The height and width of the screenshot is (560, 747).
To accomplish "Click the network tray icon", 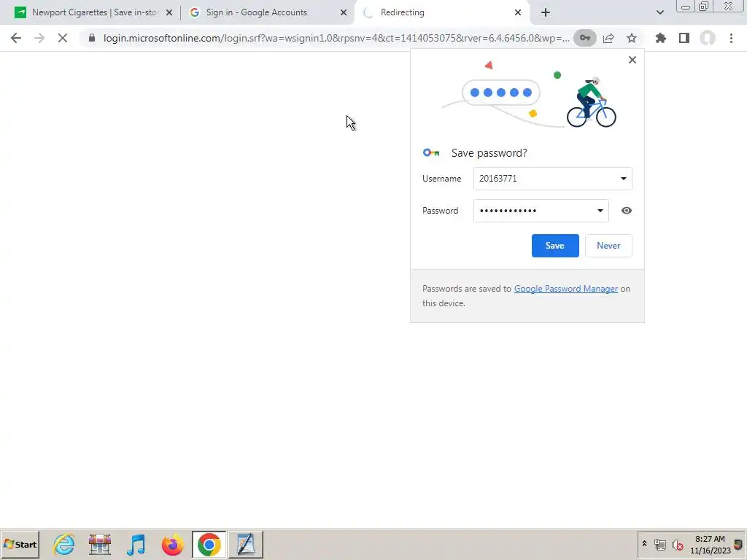I will (x=659, y=544).
